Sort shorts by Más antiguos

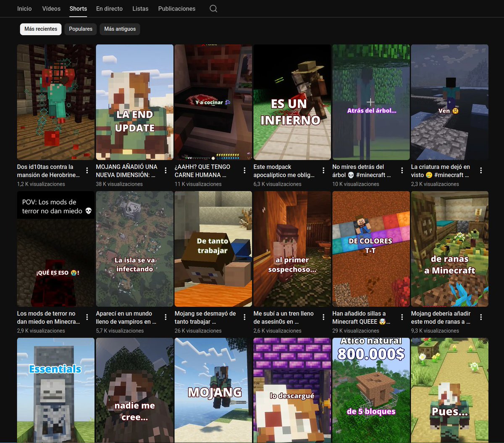120,29
